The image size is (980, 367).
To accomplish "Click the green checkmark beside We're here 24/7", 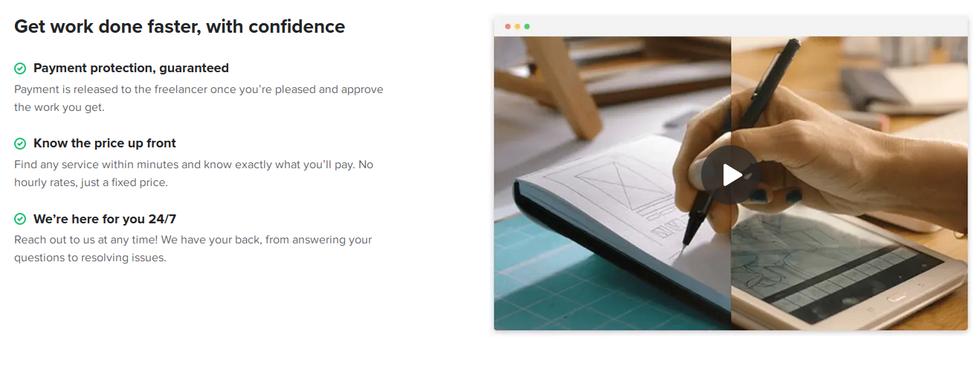I will click(x=20, y=220).
